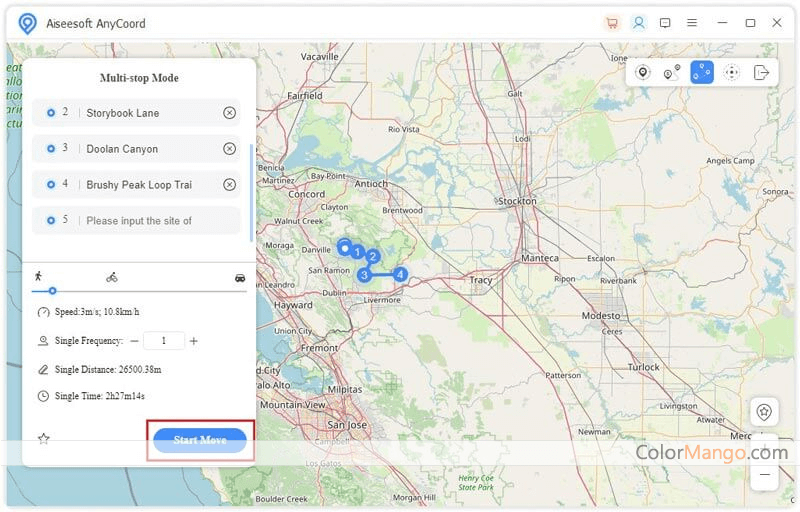Open the feedback message icon
The image size is (800, 512).
tap(665, 22)
